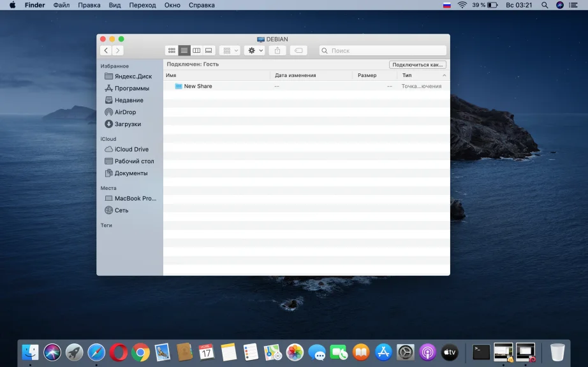Sort by the Тип column header

tap(407, 75)
